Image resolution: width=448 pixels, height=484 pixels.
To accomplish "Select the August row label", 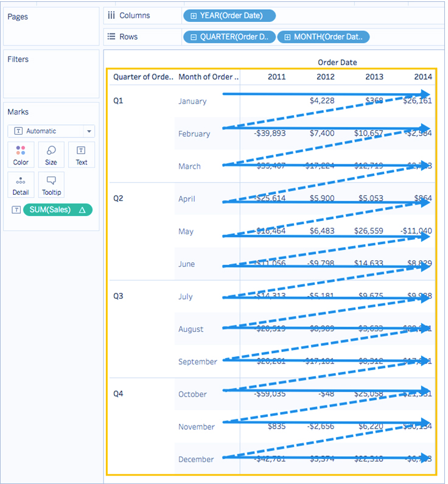I will pyautogui.click(x=191, y=329).
